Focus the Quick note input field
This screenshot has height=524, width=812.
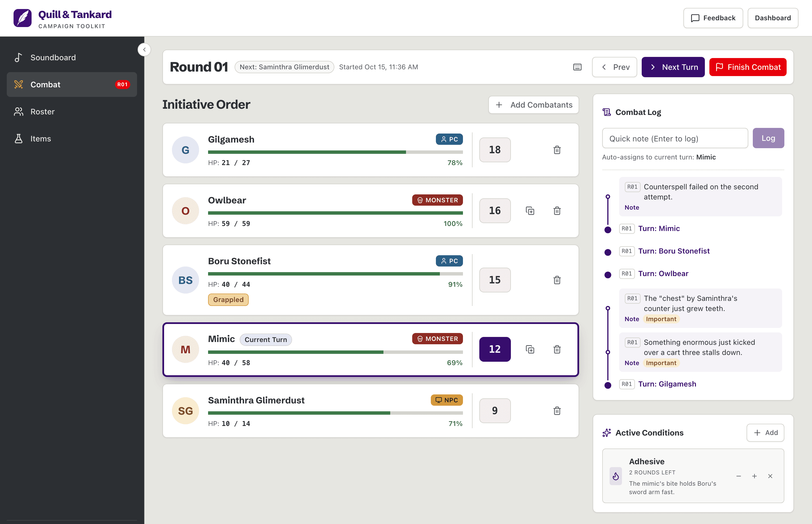pyautogui.click(x=675, y=138)
